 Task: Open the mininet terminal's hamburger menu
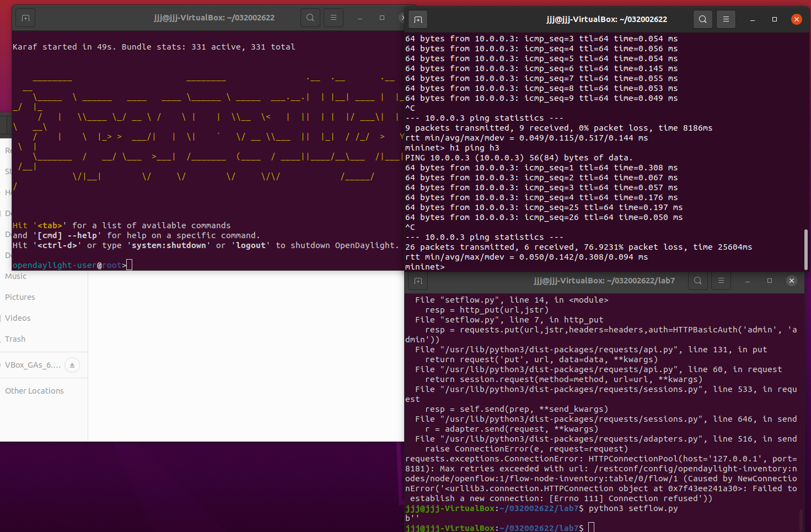726,19
